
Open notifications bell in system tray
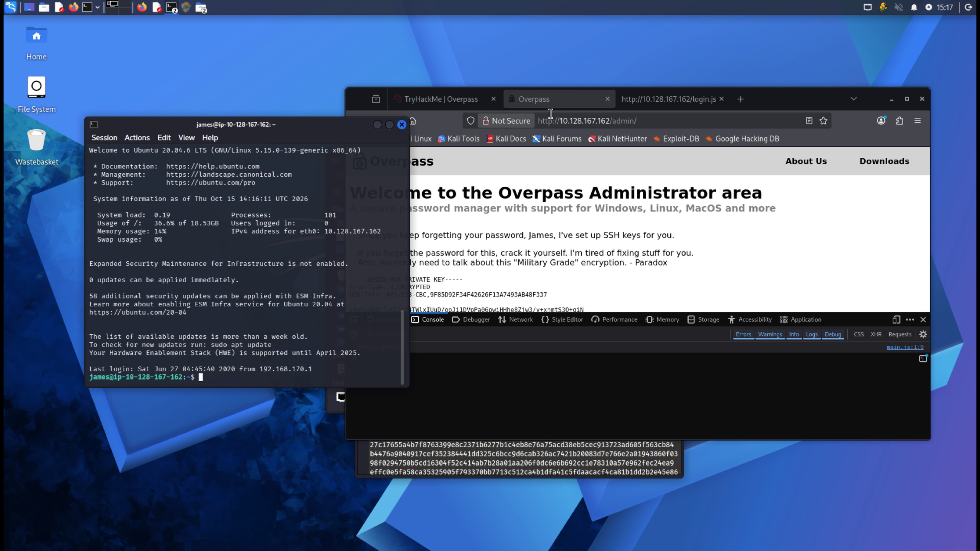pyautogui.click(x=914, y=7)
